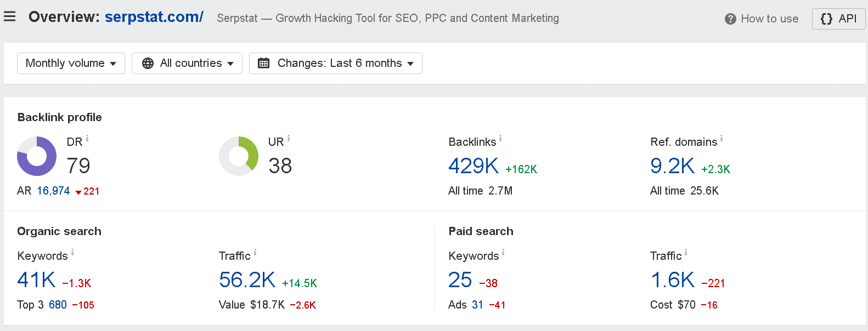Screen dimensions: 868x331
Task: Click the UR score 38
Action: coord(280,165)
